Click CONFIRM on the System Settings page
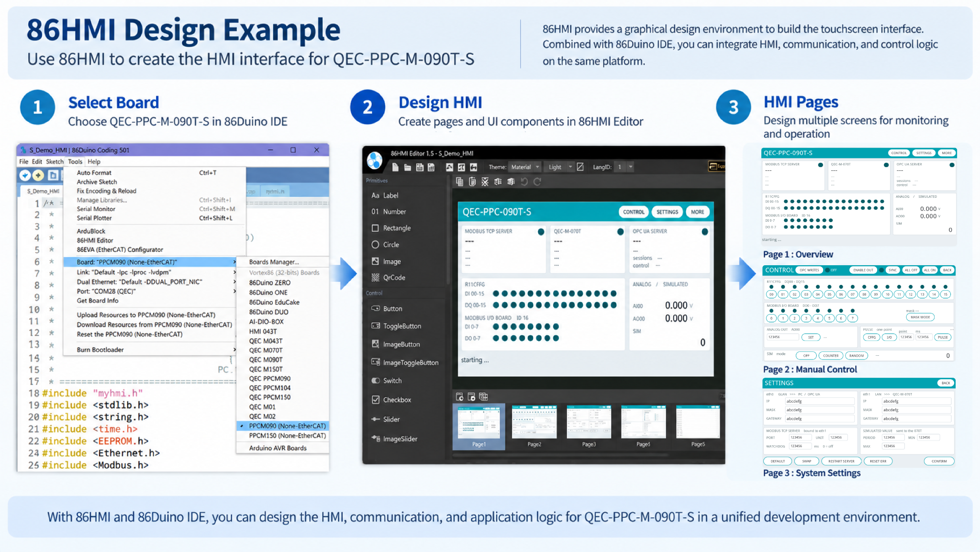 (939, 461)
